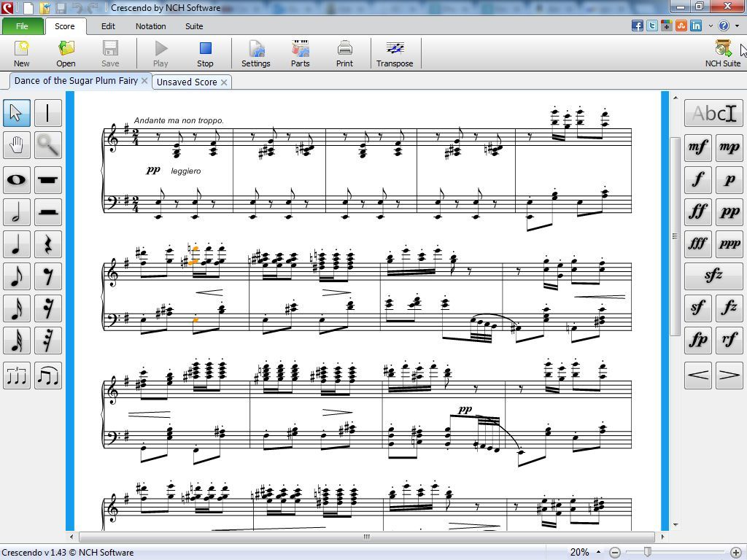Open the Parts toolbar button

click(301, 54)
